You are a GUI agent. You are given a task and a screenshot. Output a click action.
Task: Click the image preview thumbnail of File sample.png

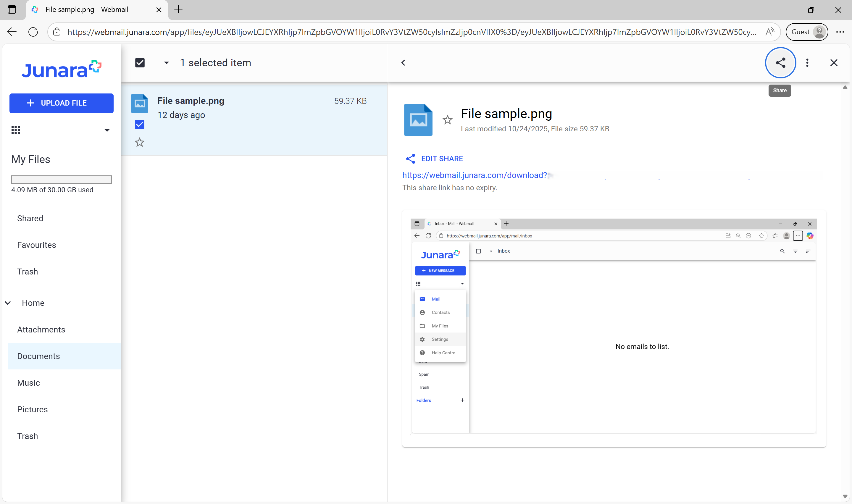(614, 327)
